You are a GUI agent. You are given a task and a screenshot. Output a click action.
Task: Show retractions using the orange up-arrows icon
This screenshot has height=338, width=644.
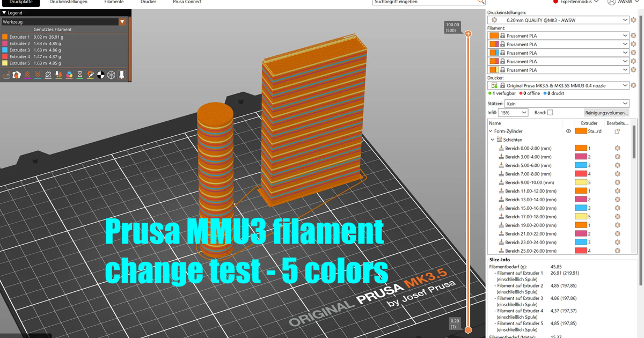(x=27, y=75)
